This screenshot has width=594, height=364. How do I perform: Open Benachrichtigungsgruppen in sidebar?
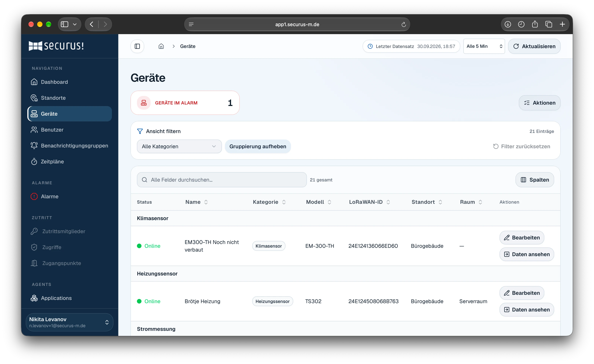(x=69, y=146)
